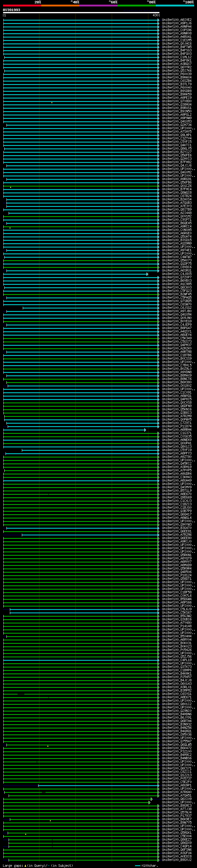The width and height of the screenshot is (197, 868).
Task: Click the UniRef100_Q7X8D0 label
Action: click(x=176, y=101)
